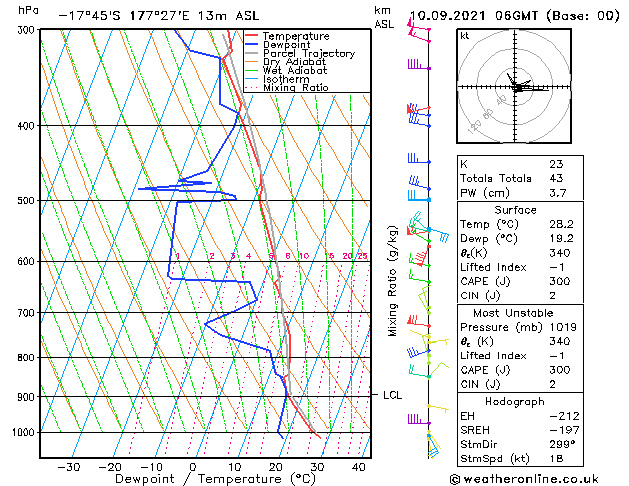This screenshot has height=486, width=629.
Task: Click the pink mixing ratio label '25'
Action: click(363, 256)
